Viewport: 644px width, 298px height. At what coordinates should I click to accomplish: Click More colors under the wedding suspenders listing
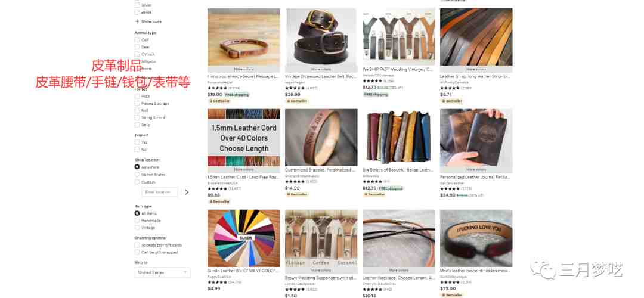(x=321, y=271)
